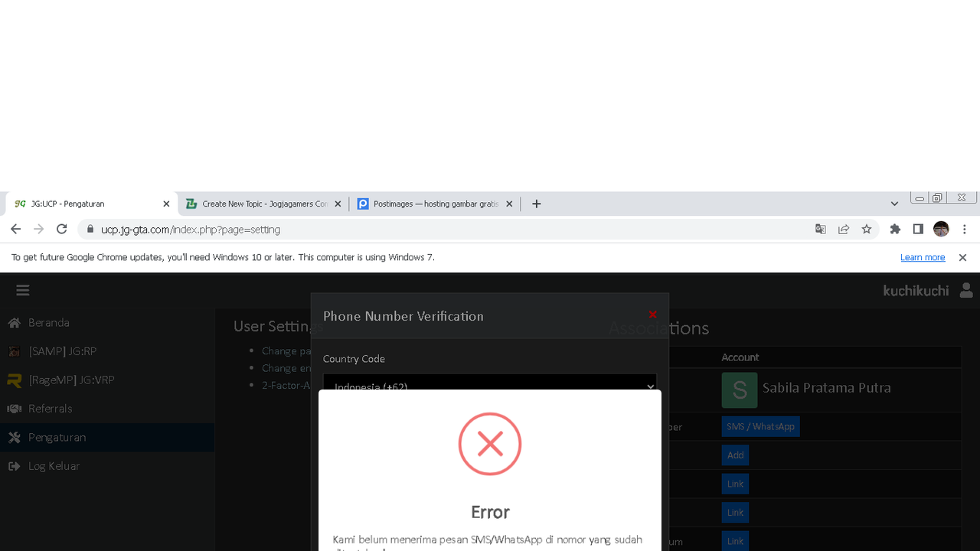The height and width of the screenshot is (551, 980).
Task: Open the Country Code dropdown
Action: point(490,383)
